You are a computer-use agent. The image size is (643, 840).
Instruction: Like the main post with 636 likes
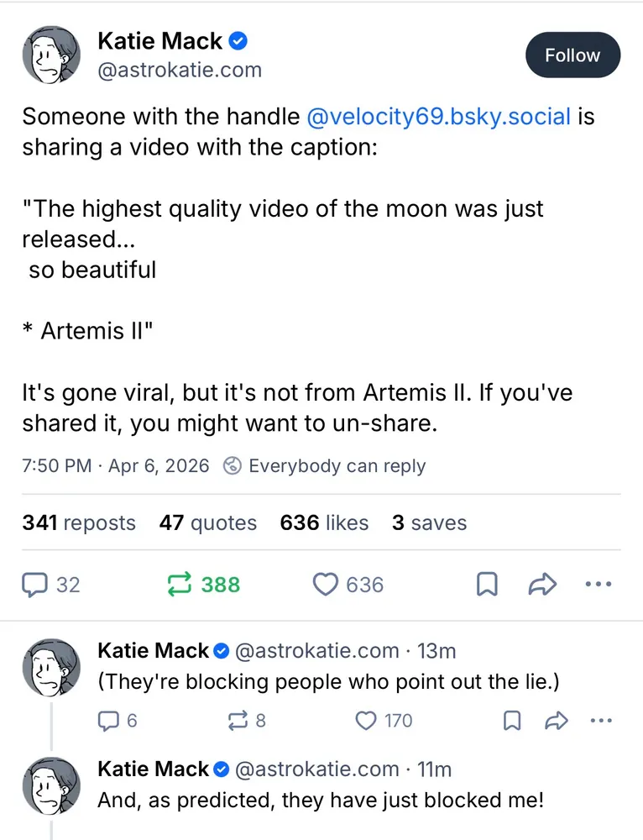[326, 585]
